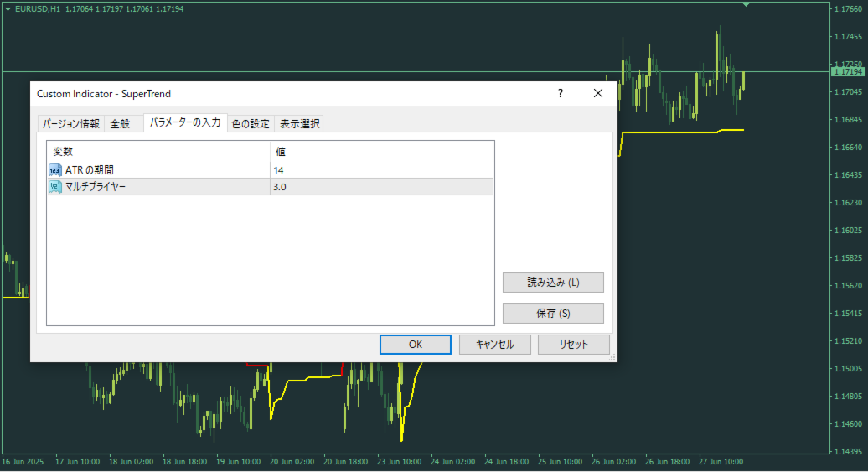Switch to the バージョン情報 tab
868x472 pixels.
(71, 123)
